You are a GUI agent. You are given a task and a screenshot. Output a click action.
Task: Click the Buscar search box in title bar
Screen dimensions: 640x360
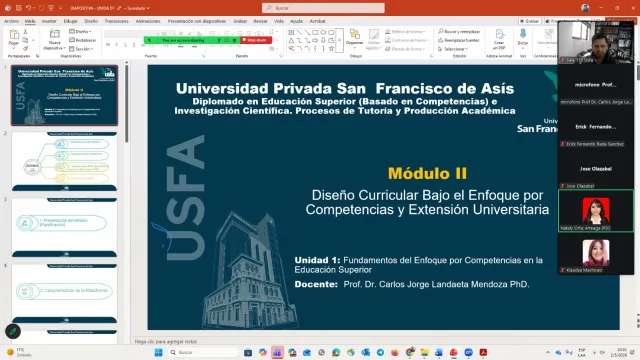[323, 8]
